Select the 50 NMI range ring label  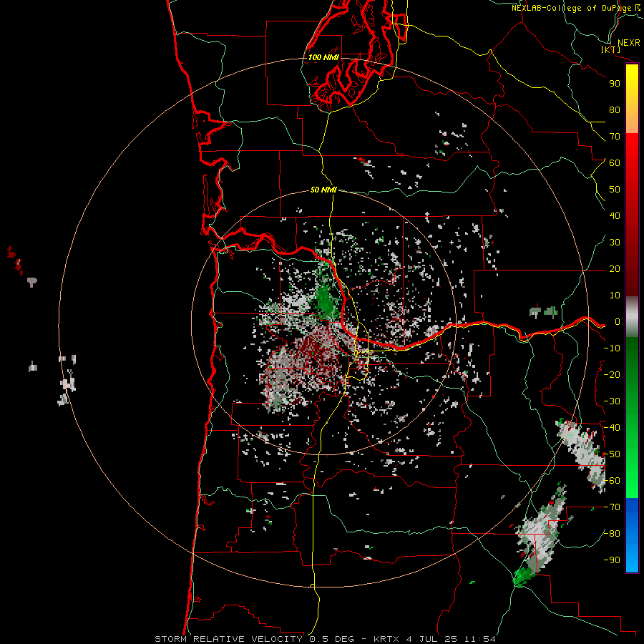[x=323, y=190]
